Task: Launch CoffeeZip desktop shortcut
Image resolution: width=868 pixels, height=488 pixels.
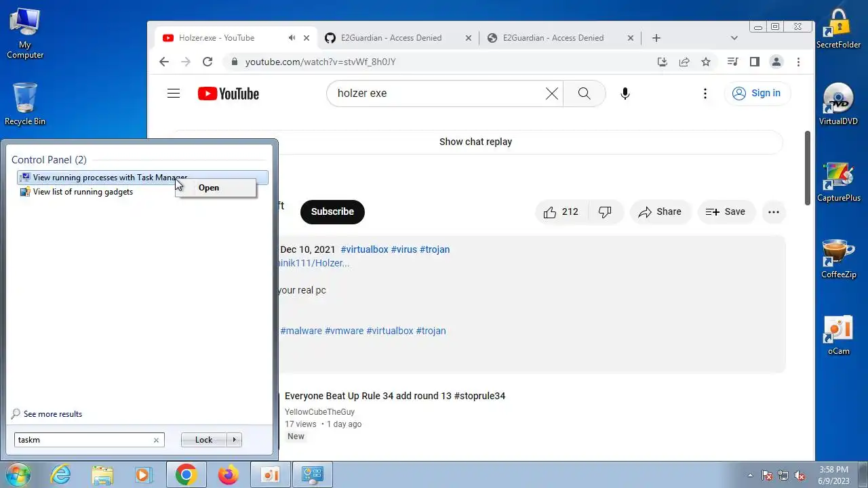Action: click(838, 258)
